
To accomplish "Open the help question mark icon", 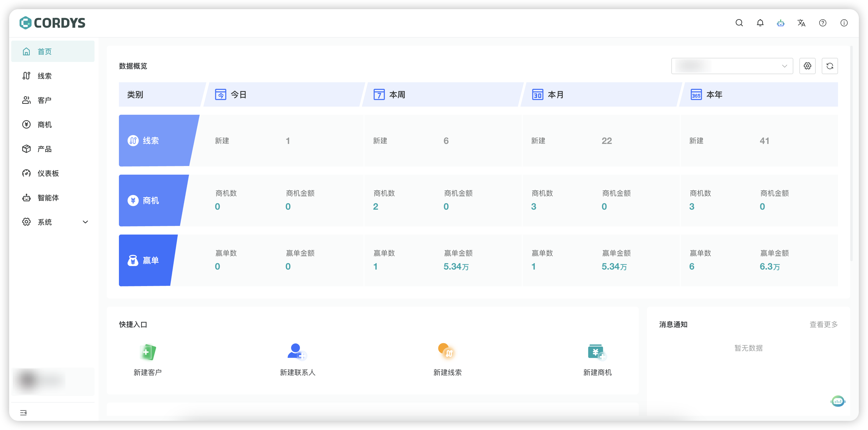I will pyautogui.click(x=823, y=23).
